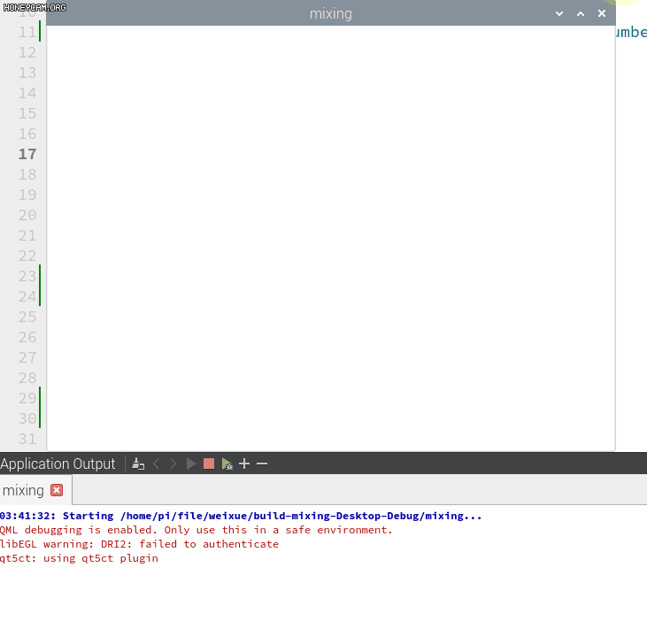
Task: Click the libEGL warning output line
Action: (x=139, y=544)
